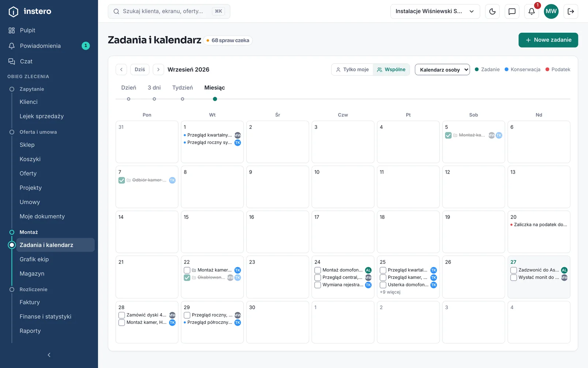Open the 'Kalendarz osoby' dropdown
Screen dimensions: 588x368
click(x=442, y=70)
